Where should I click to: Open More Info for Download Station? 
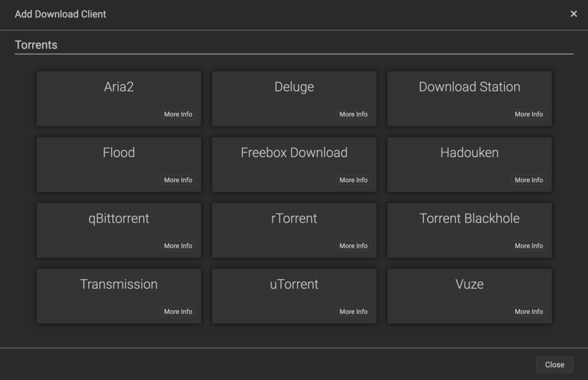pos(529,114)
